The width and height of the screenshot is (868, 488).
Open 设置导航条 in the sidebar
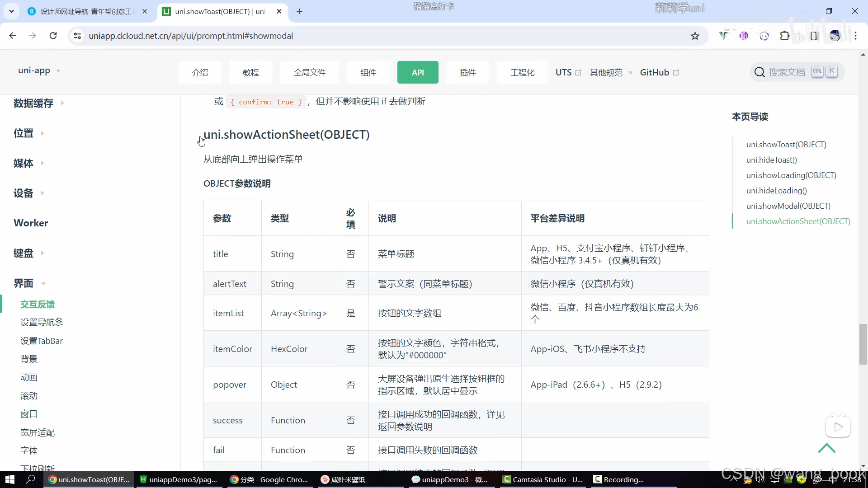42,322
